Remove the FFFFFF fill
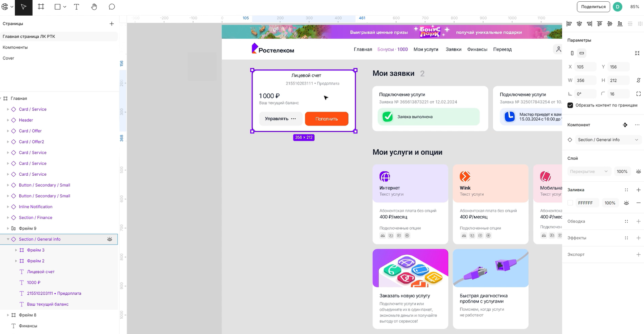Viewport: 644px width, 334px height. pyautogui.click(x=638, y=203)
